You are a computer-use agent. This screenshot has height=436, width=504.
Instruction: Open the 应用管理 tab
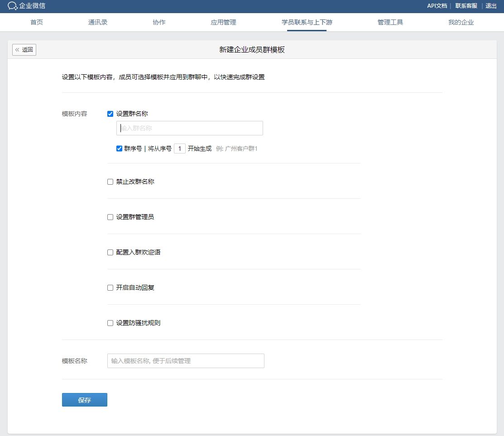223,22
